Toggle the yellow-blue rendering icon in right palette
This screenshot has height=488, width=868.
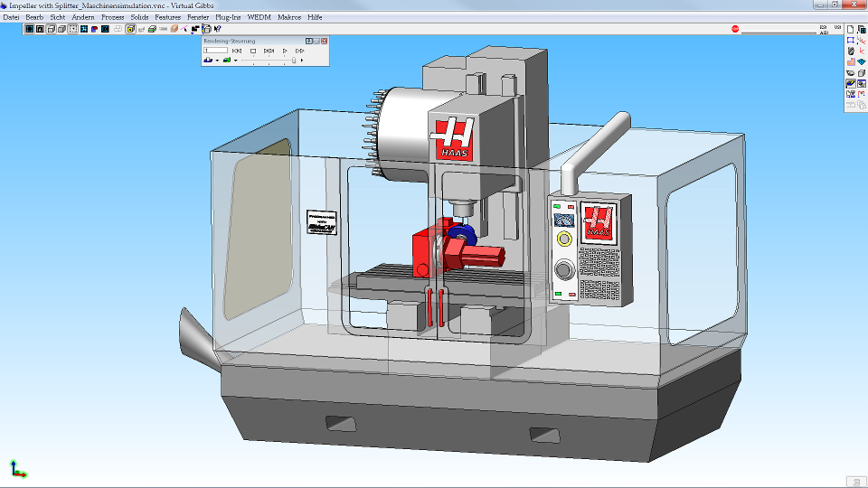pos(851,83)
